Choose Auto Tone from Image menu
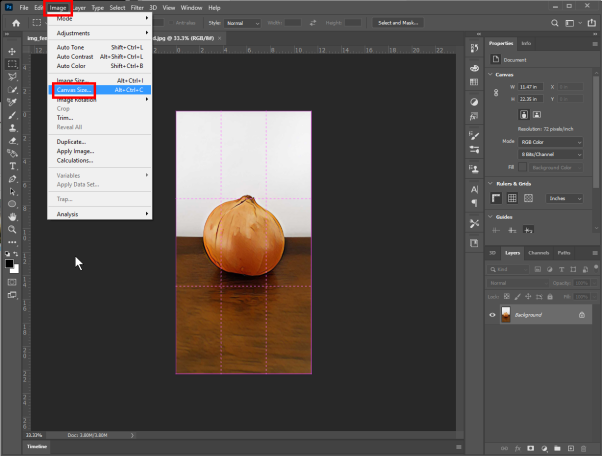The image size is (602, 456). tap(100, 47)
